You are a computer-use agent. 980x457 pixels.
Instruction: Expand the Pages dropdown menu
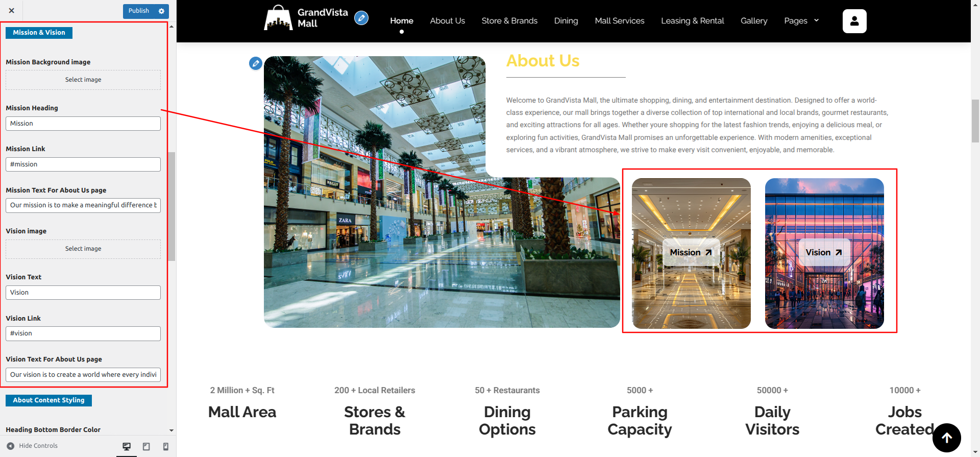click(801, 21)
